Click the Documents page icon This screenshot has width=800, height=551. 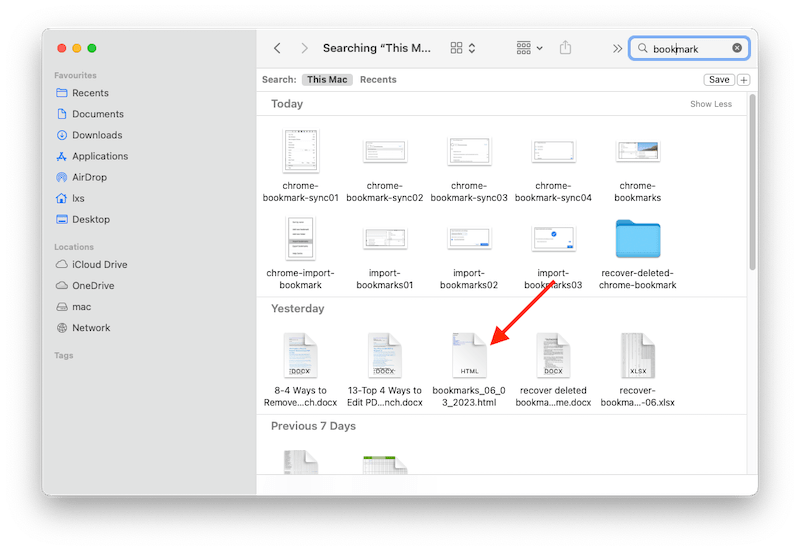pos(62,114)
